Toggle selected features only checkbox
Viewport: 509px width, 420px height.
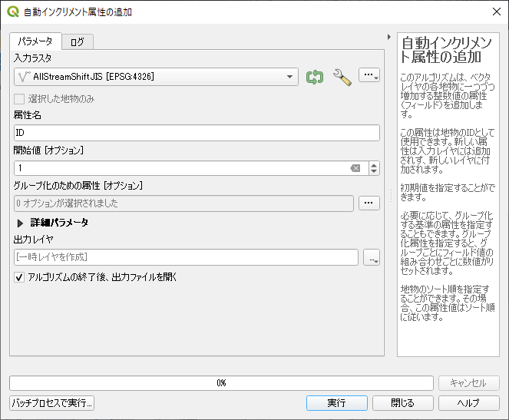[20, 99]
